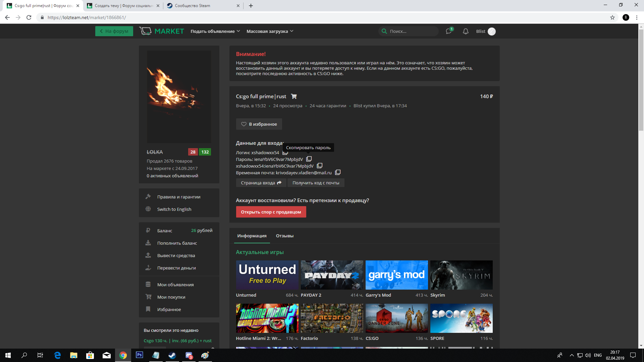Click the globe icon for Switch to English
Viewport: 644px width, 362px height.
click(x=148, y=209)
